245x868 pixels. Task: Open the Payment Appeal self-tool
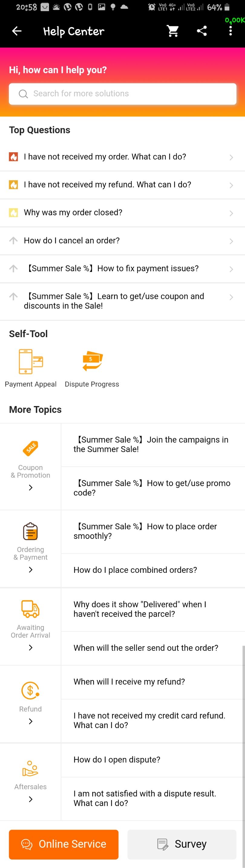click(x=31, y=368)
